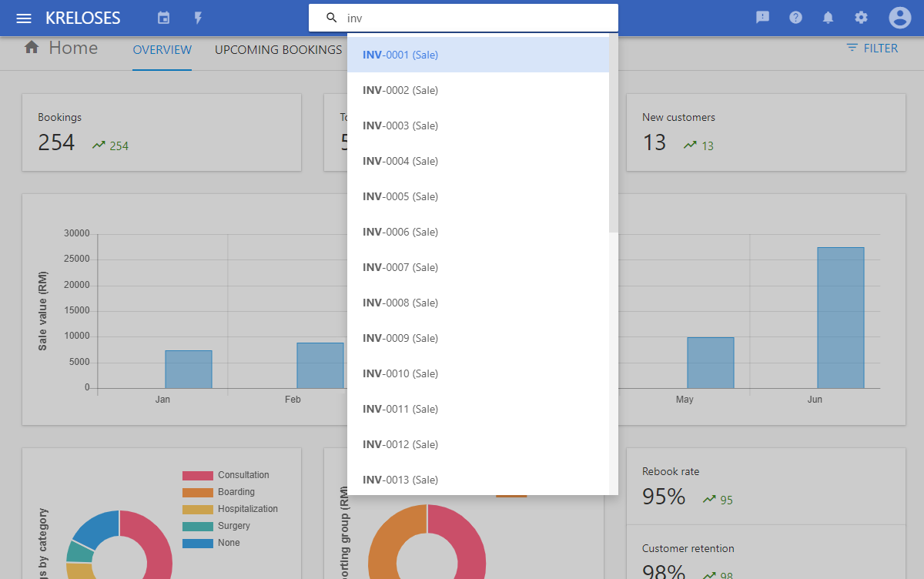Select the Overview tab
This screenshot has width=924, height=579.
162,50
